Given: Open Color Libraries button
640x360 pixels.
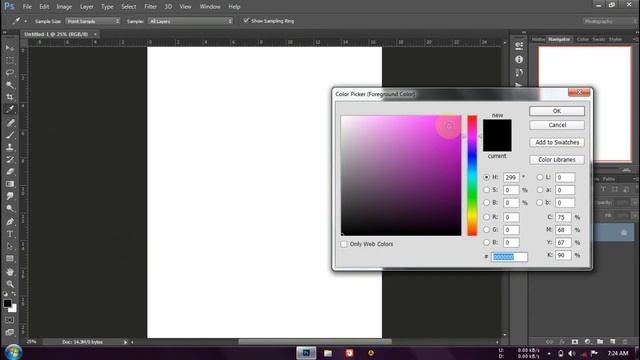Looking at the screenshot, I should (x=557, y=160).
